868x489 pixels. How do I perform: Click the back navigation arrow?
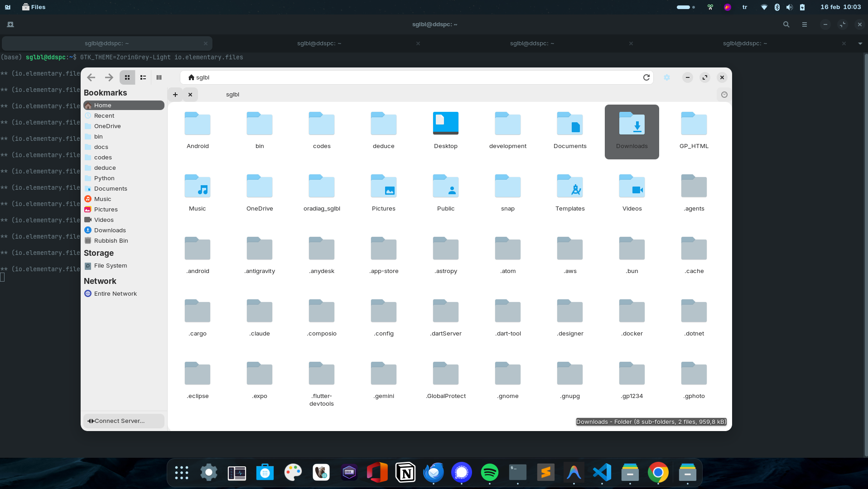coord(91,77)
